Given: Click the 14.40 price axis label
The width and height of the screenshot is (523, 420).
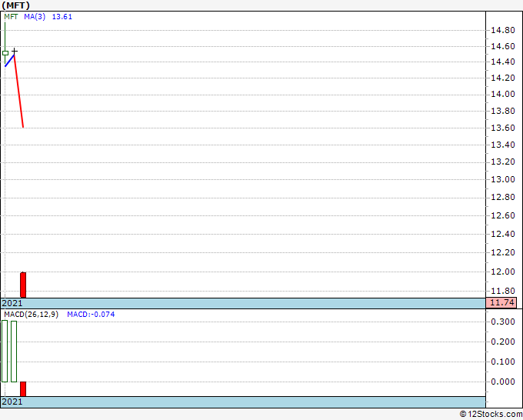Looking at the screenshot, I should coord(503,62).
